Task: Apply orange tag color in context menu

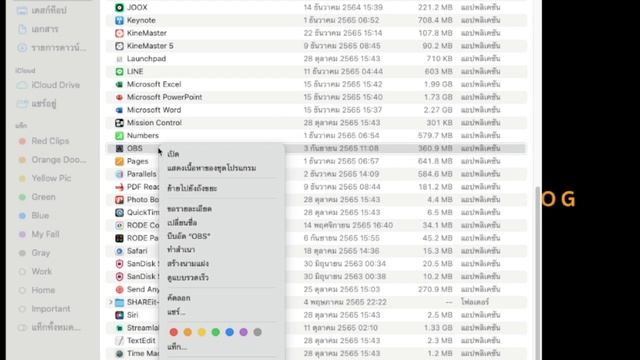Action: point(188,332)
